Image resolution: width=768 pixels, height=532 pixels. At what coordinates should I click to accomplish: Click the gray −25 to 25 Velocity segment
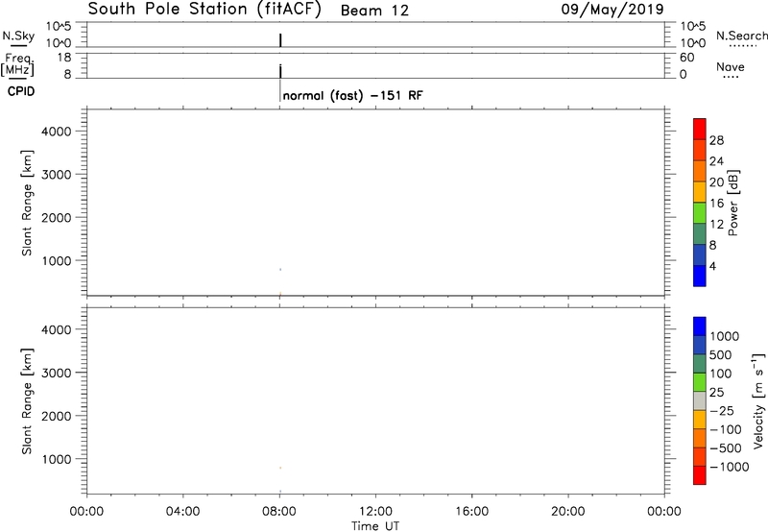click(700, 400)
